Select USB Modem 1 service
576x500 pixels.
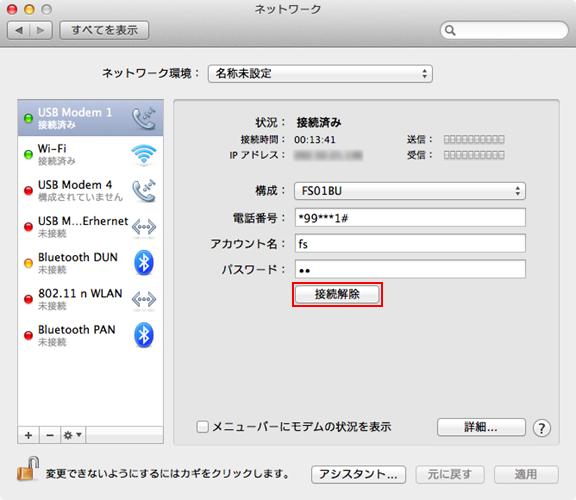(90, 118)
